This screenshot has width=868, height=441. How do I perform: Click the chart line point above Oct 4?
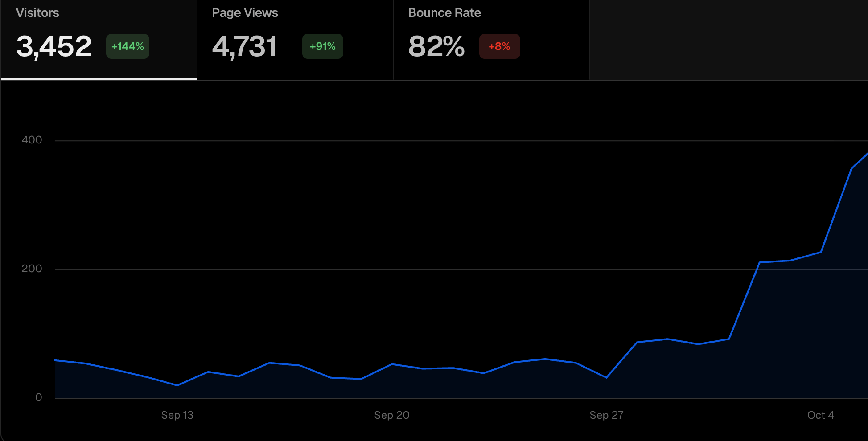pyautogui.click(x=821, y=252)
